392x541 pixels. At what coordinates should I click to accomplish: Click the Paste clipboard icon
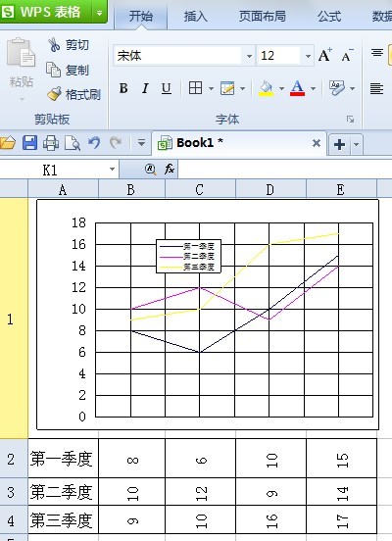tap(22, 53)
